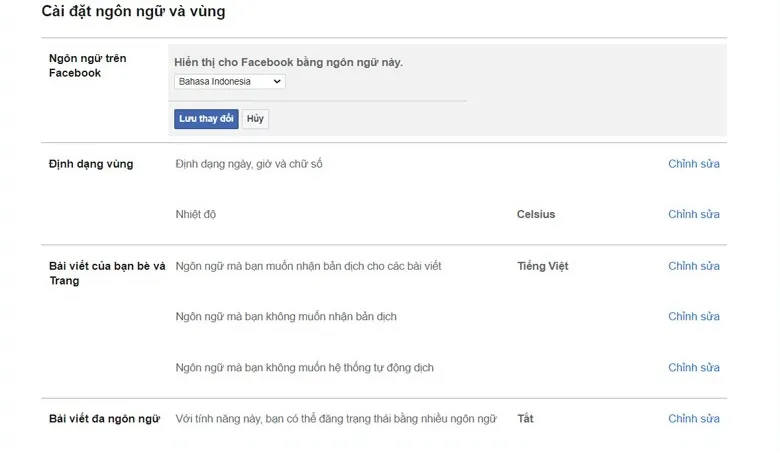This screenshot has width=780, height=473.
Task: Click the multilingual posts description text
Action: 336,419
